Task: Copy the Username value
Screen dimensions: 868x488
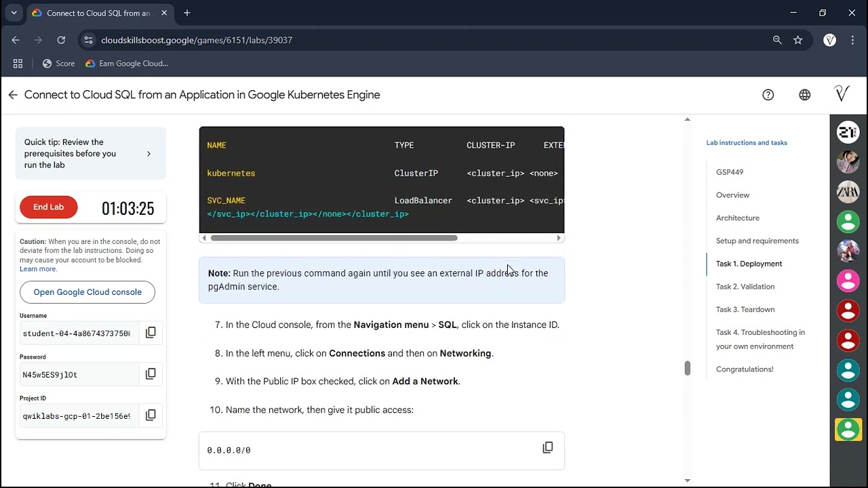Action: click(x=151, y=332)
